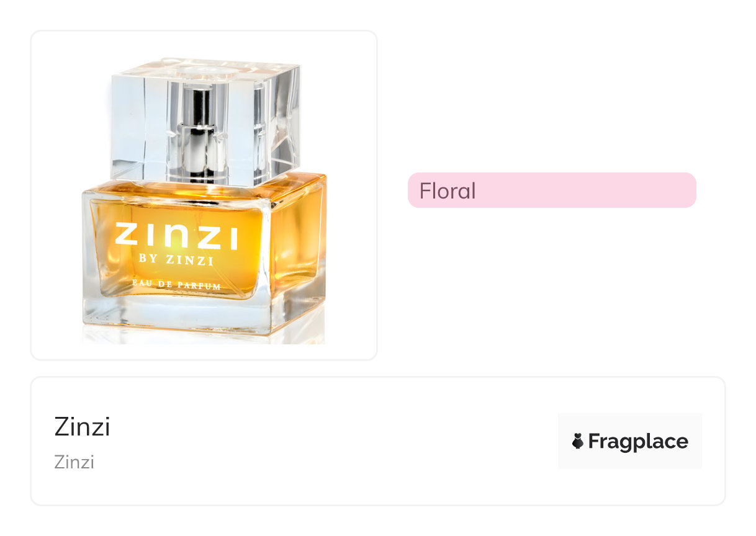
Task: Click the clear crystal bottle cap
Action: 205,121
